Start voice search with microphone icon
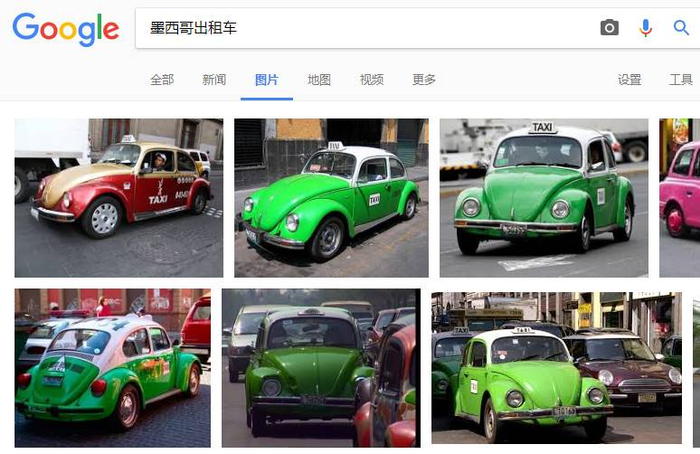The height and width of the screenshot is (454, 700). [645, 28]
